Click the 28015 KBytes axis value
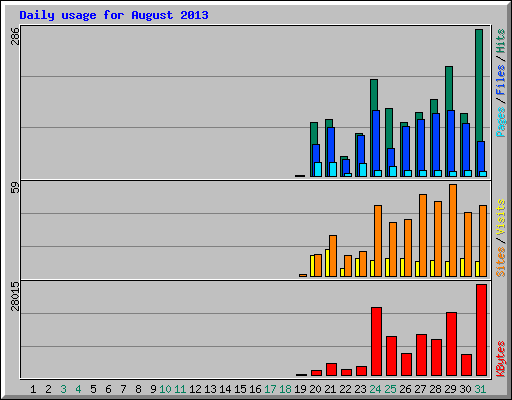The height and width of the screenshot is (400, 512). (x=15, y=296)
